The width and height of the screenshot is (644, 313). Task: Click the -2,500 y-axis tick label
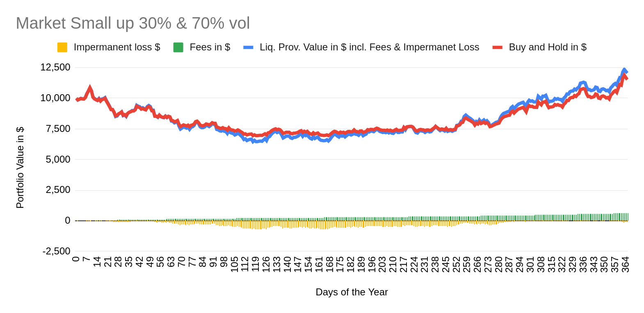[56, 251]
